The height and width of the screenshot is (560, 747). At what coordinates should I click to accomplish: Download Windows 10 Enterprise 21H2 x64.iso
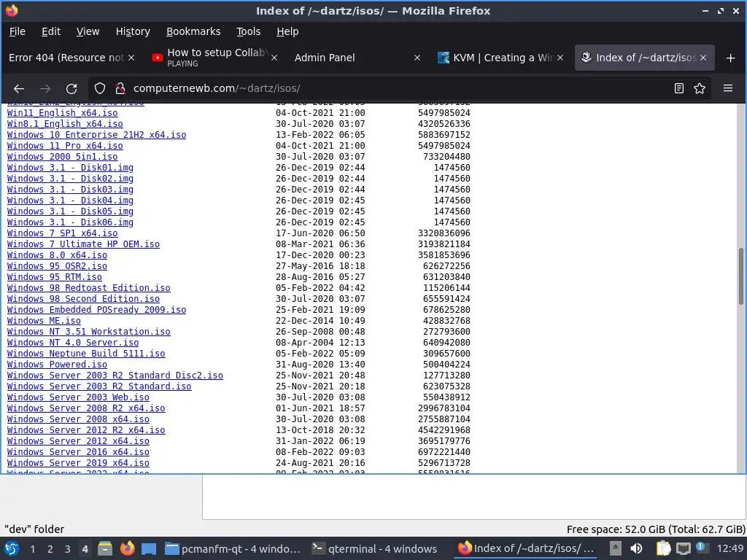(97, 135)
